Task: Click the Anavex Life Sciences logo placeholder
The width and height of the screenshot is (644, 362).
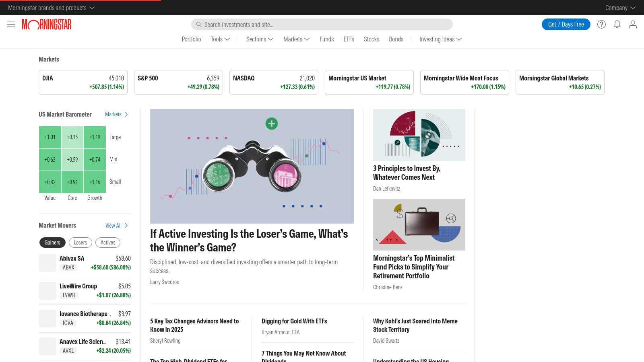Action: [x=47, y=346]
